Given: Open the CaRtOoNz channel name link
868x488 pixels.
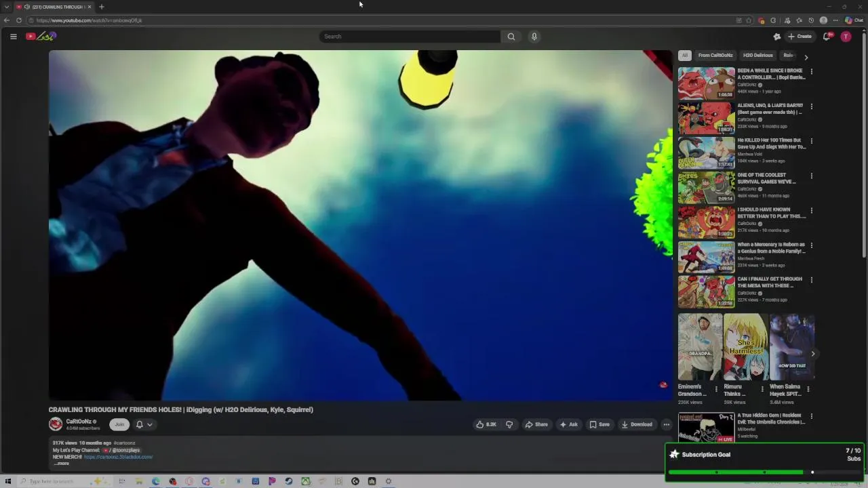Looking at the screenshot, I should coord(79,422).
